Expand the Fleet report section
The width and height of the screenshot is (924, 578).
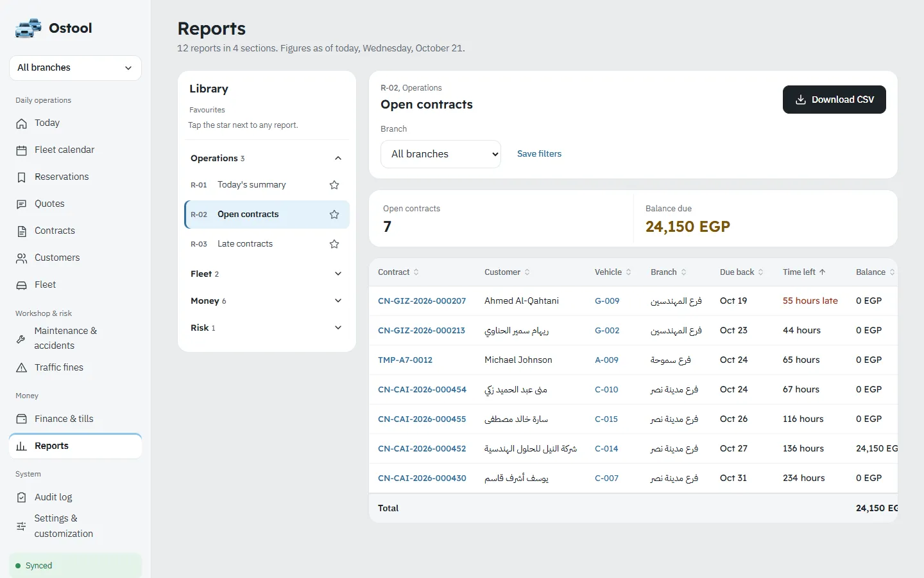[266, 274]
